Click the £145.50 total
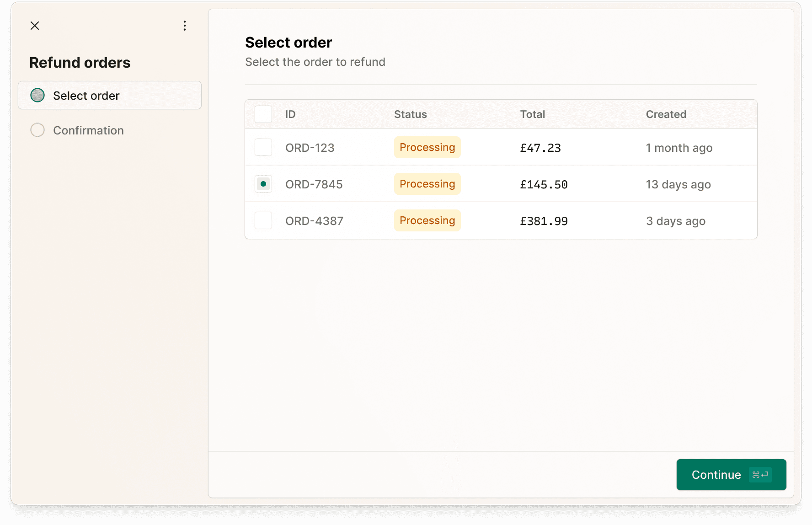The width and height of the screenshot is (812, 525). [x=544, y=184]
